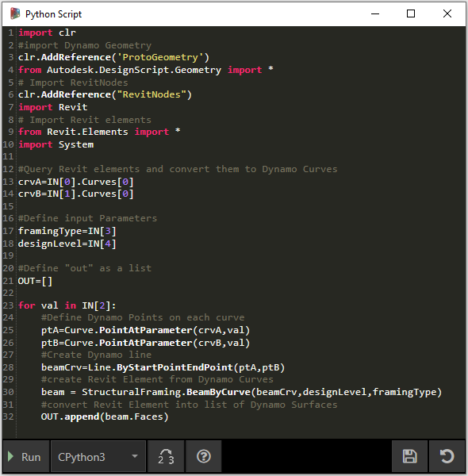Click 'Revit.Elements' on line 9
468x476 pixels.
pyautogui.click(x=87, y=132)
